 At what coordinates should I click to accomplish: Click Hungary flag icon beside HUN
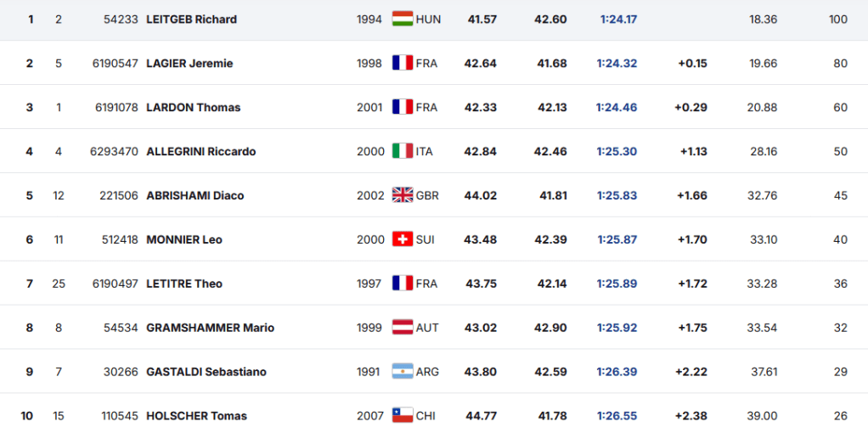pyautogui.click(x=402, y=19)
